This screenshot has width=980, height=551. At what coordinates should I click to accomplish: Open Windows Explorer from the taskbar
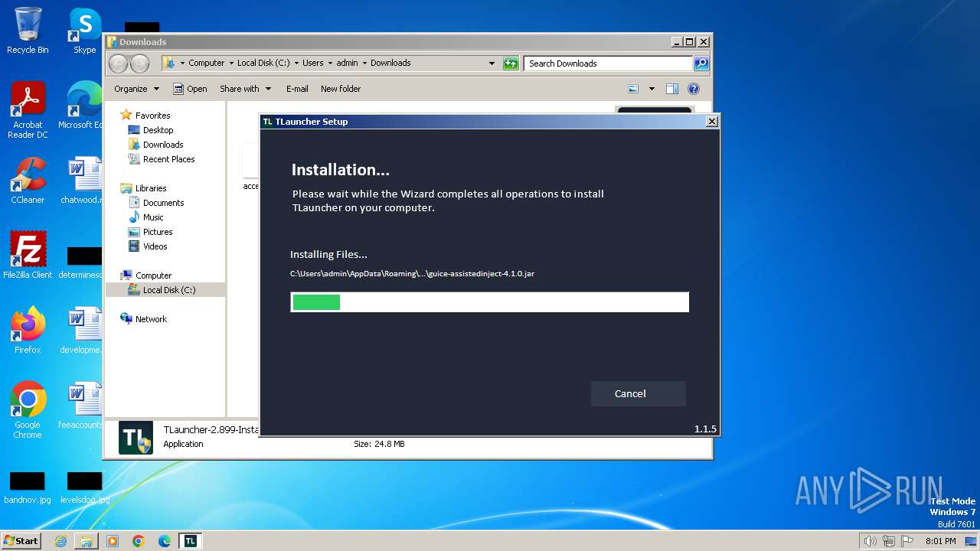[87, 541]
